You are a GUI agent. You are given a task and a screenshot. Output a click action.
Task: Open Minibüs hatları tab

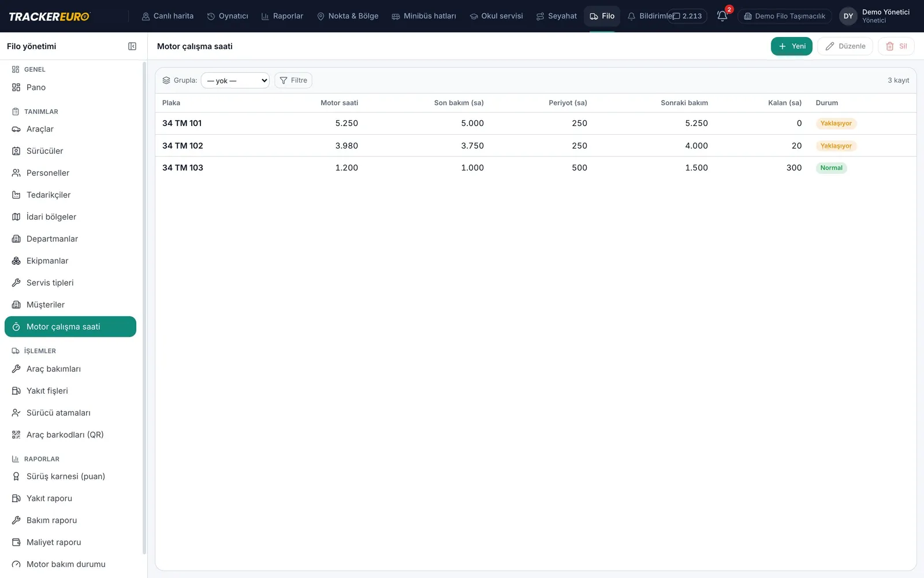(424, 16)
